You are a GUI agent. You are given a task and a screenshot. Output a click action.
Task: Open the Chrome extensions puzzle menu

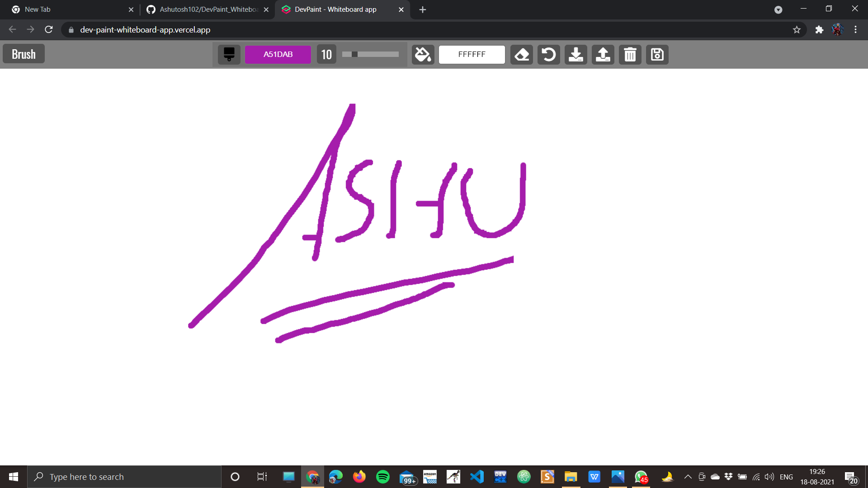click(x=820, y=29)
